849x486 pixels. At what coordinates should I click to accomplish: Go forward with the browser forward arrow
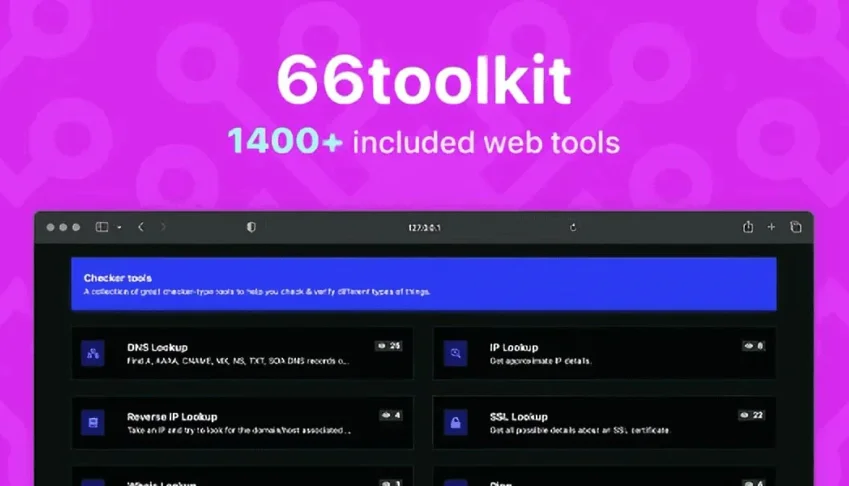tap(163, 227)
